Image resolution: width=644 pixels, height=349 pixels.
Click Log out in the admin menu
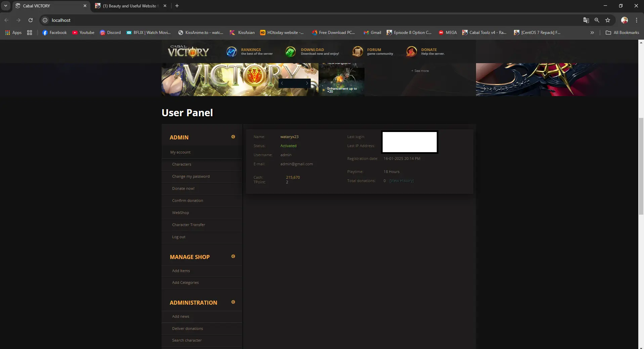coord(179,237)
